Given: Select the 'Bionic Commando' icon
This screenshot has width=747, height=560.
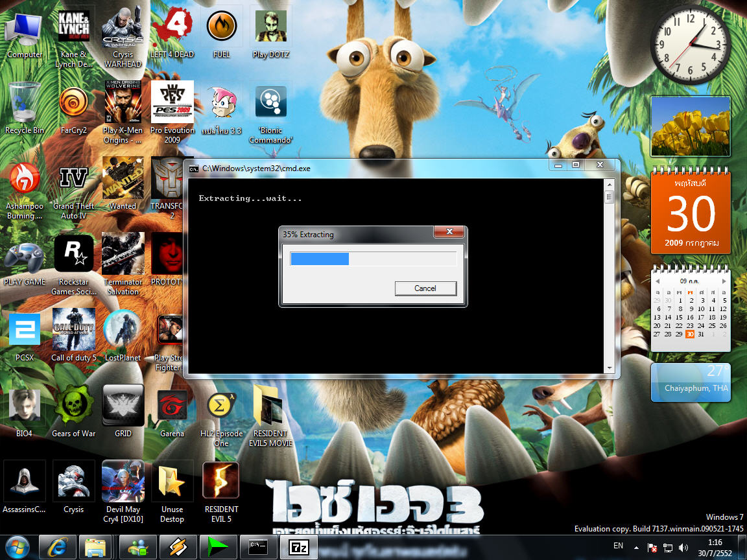Looking at the screenshot, I should 270,114.
